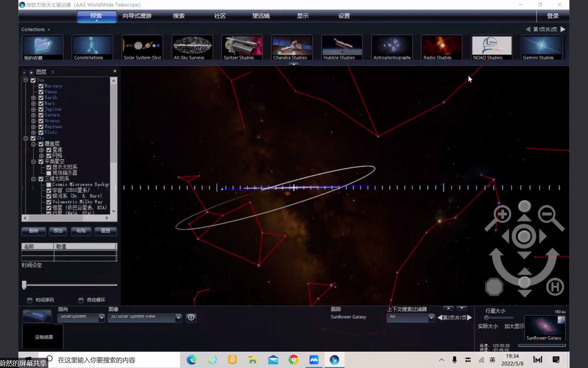
Task: Click the 时间设定 slider handle
Action: (x=24, y=285)
